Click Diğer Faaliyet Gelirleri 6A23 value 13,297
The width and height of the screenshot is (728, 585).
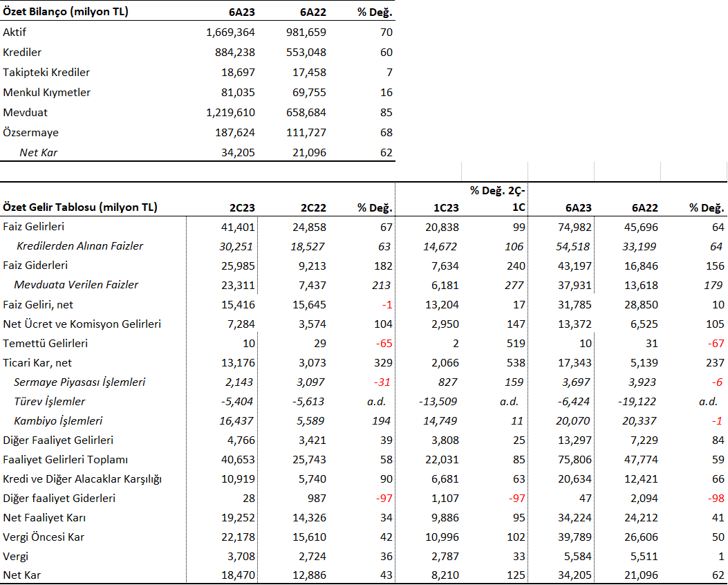coord(575,440)
